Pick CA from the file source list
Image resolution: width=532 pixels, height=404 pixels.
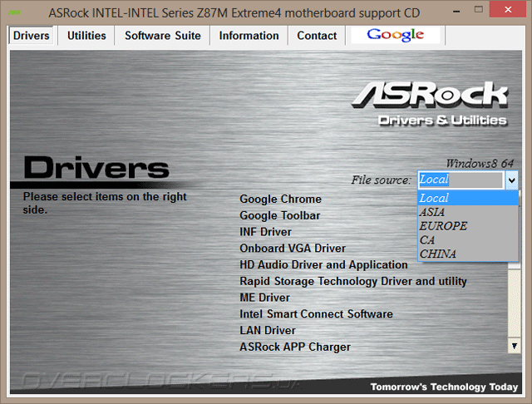click(468, 240)
